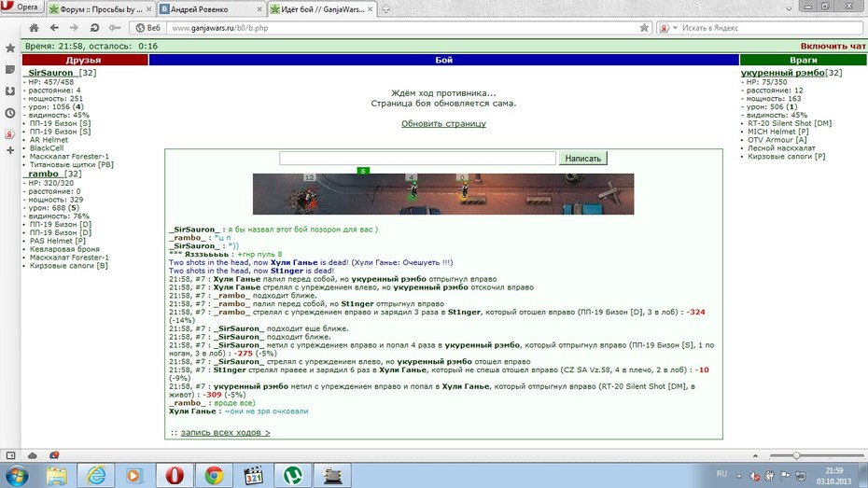Navigate back to the previous page
Screen dimensions: 868x488
click(54, 28)
